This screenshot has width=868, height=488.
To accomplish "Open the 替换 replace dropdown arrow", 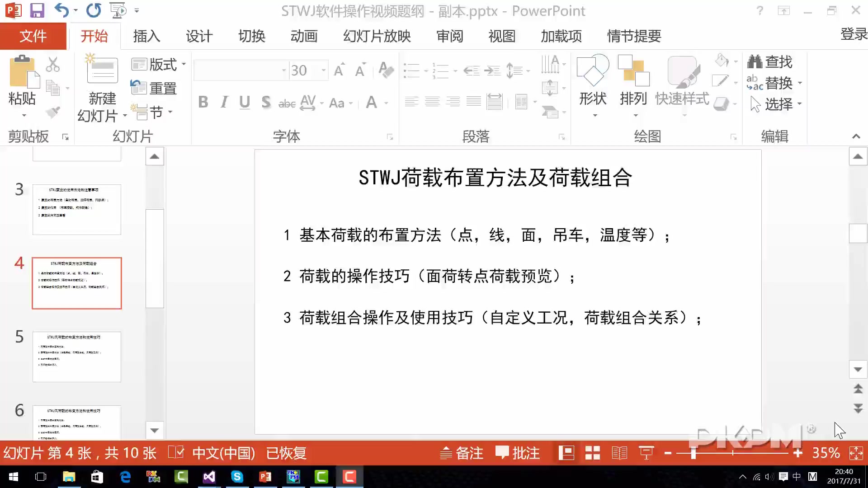I will [x=800, y=83].
